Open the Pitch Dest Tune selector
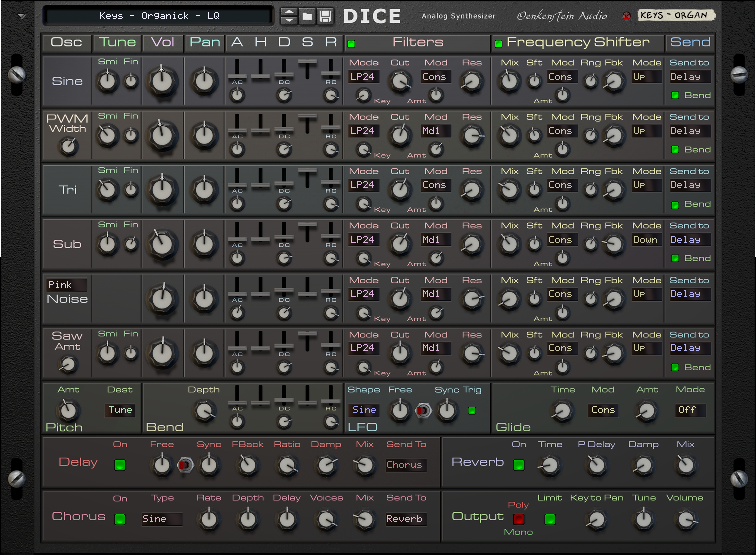 point(120,410)
